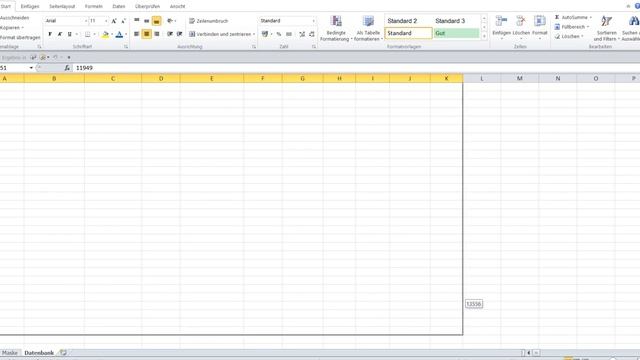Toggle bold formatting button
The height and width of the screenshot is (360, 640).
coord(50,34)
